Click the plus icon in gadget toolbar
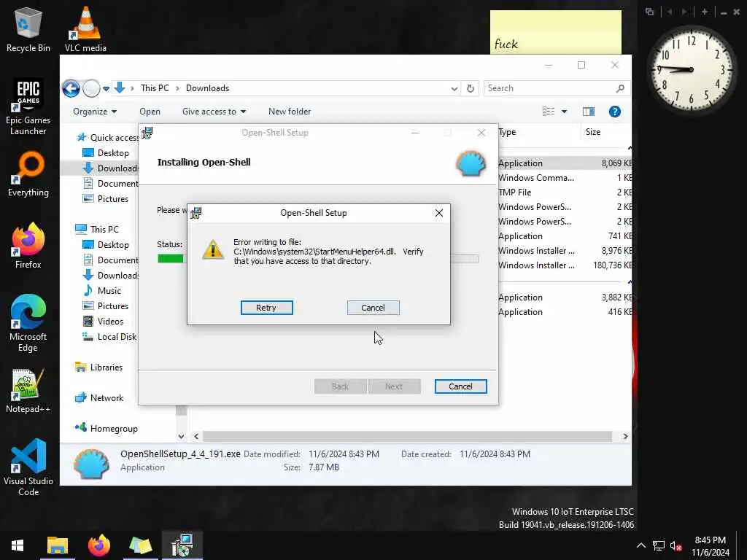The height and width of the screenshot is (560, 747). point(704,12)
